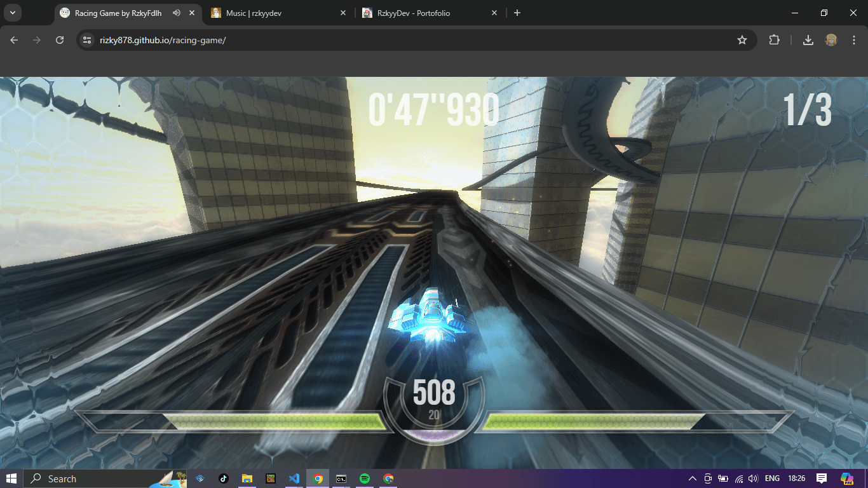Minimize the Chrome window

tap(795, 13)
